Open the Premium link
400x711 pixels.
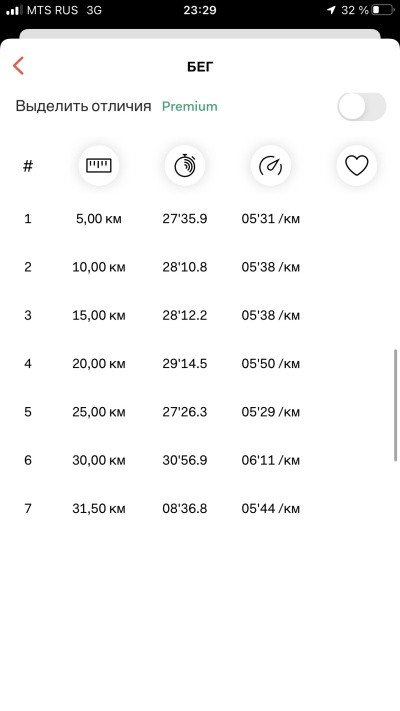point(190,107)
